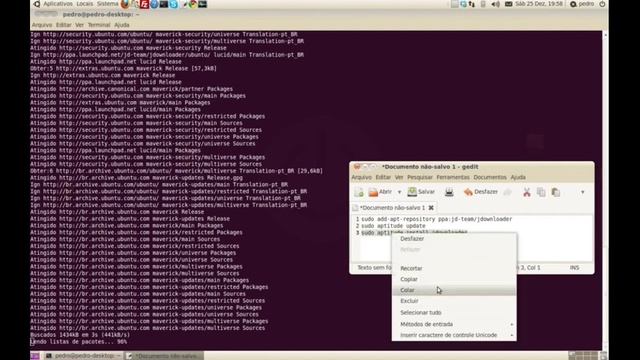Click the power session icon in top panel
This screenshot has height=360, width=640.
coord(602,4)
